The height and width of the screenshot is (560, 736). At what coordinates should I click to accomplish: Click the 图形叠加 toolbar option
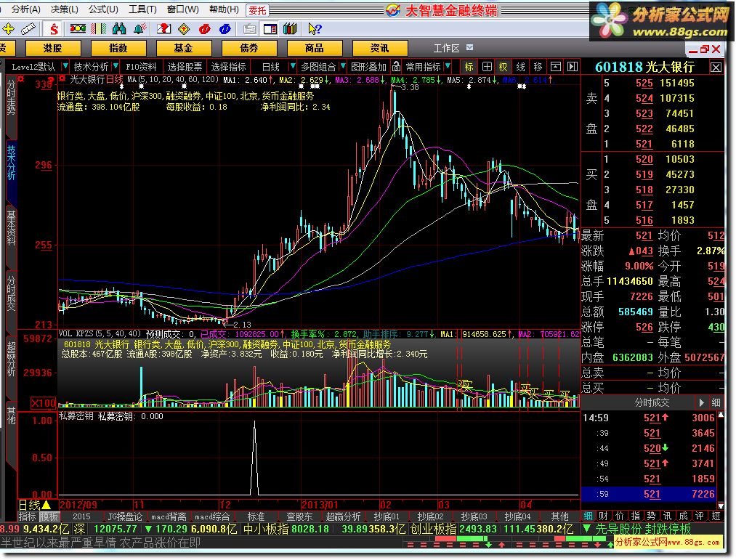(368, 67)
